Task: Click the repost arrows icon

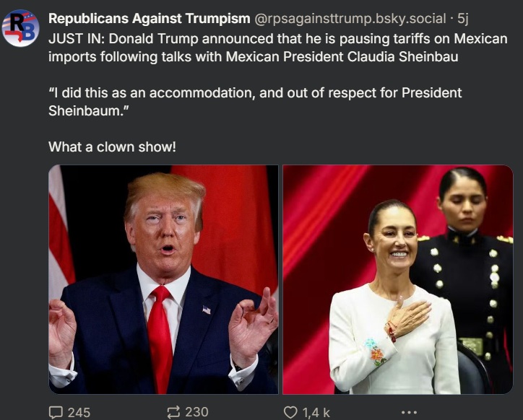Action: click(x=173, y=412)
